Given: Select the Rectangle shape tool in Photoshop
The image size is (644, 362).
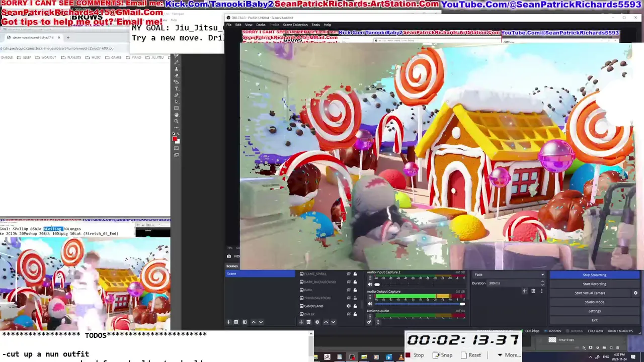Looking at the screenshot, I should tap(176, 108).
